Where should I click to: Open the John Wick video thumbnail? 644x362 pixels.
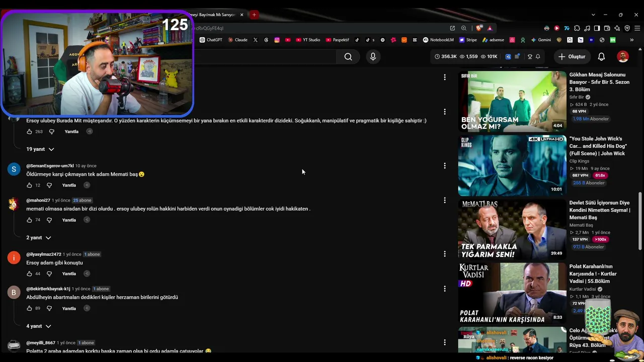[512, 165]
